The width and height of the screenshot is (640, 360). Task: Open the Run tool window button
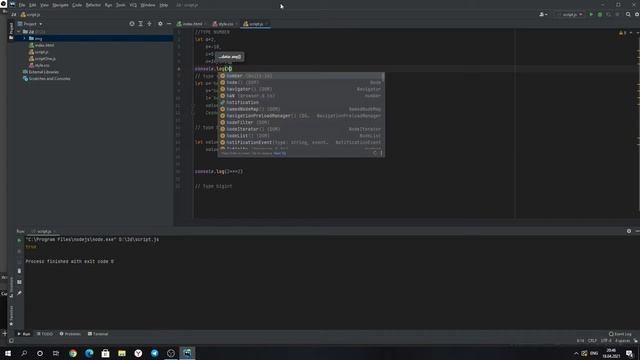pos(24,334)
